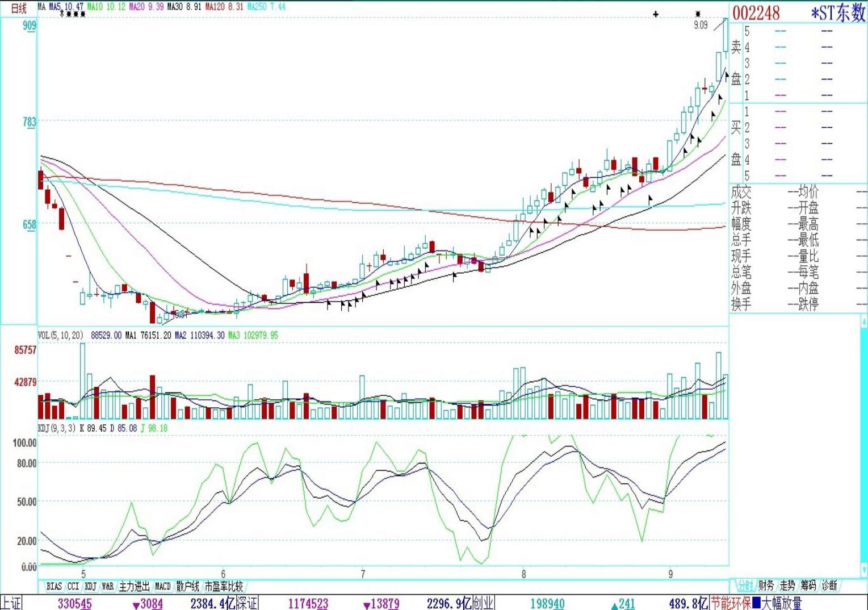The width and height of the screenshot is (868, 610).
Task: Click the 创业 index value 198940
Action: pos(547,603)
